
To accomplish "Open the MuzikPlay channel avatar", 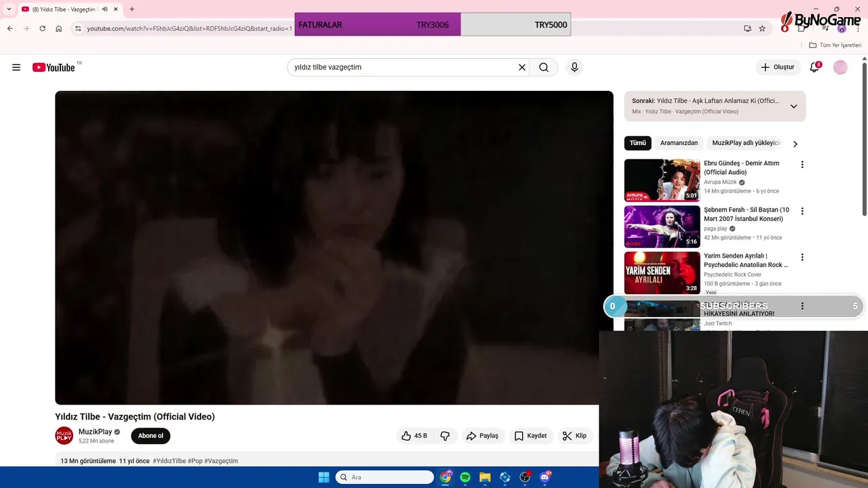I will (64, 436).
